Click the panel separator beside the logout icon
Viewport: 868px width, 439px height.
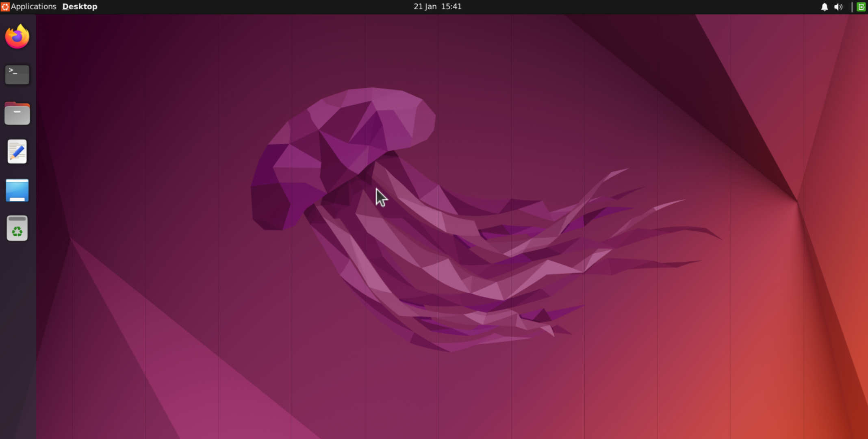click(x=852, y=7)
